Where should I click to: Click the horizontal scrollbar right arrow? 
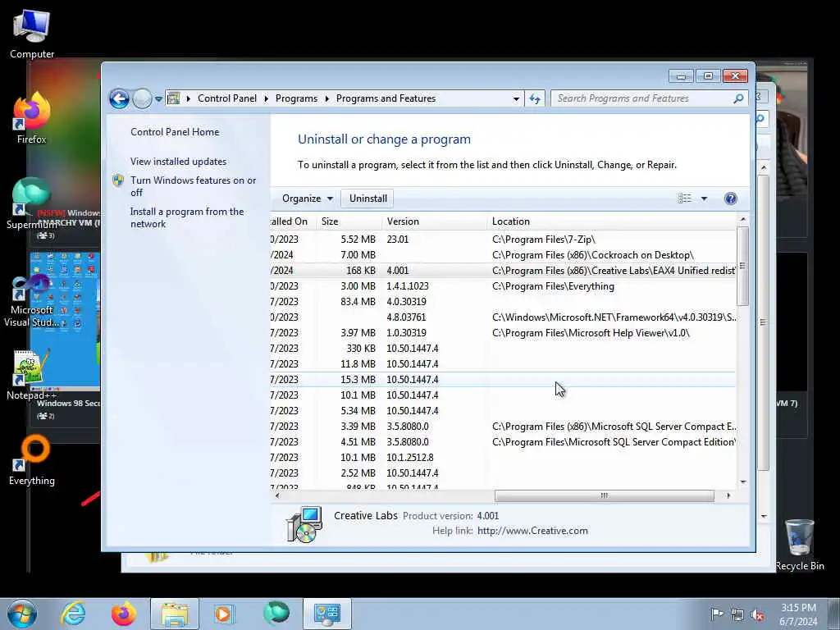point(728,495)
